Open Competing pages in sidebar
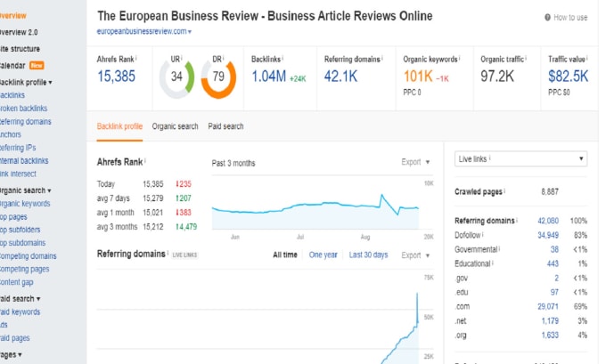This screenshot has height=364, width=606. (x=25, y=269)
